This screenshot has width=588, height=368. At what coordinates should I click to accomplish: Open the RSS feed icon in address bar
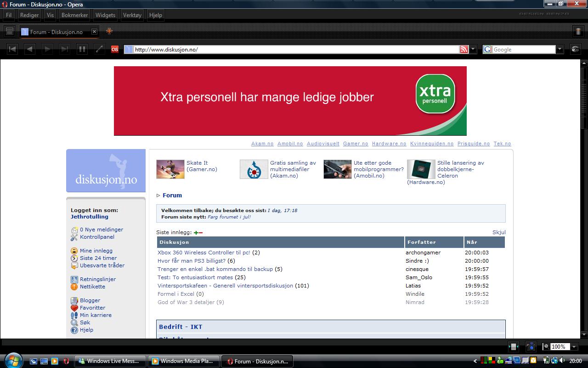[x=464, y=49]
